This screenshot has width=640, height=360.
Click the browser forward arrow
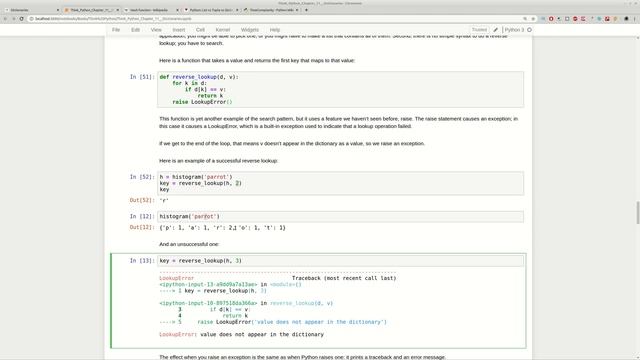tap(13, 19)
